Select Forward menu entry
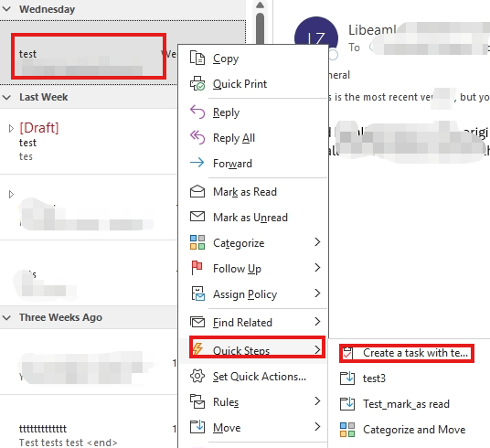490x448 pixels. (253, 164)
